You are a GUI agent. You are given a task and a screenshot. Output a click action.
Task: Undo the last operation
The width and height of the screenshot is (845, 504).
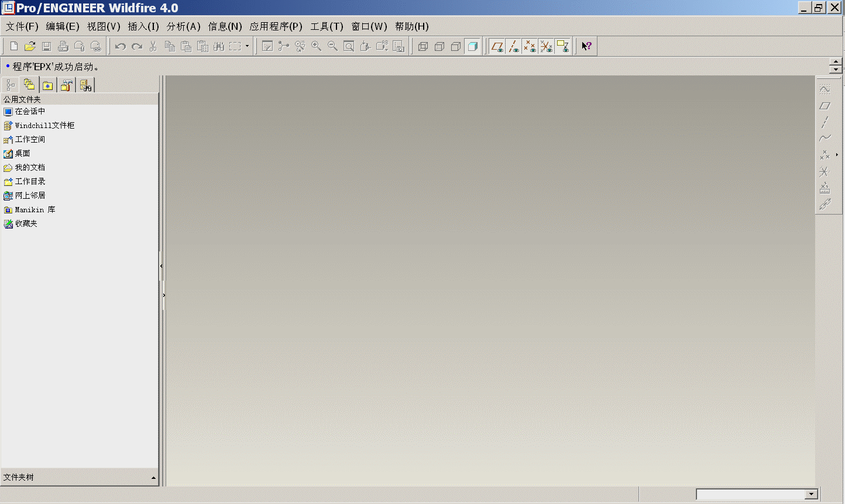point(121,46)
